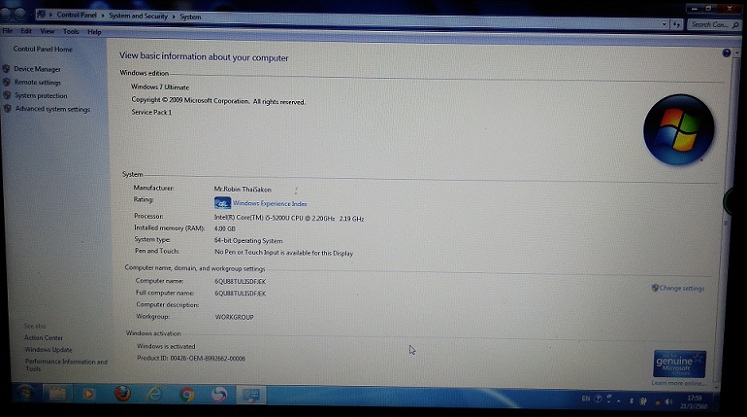Click the Remote settings shield icon
This screenshot has width=747, height=417.
[7, 82]
